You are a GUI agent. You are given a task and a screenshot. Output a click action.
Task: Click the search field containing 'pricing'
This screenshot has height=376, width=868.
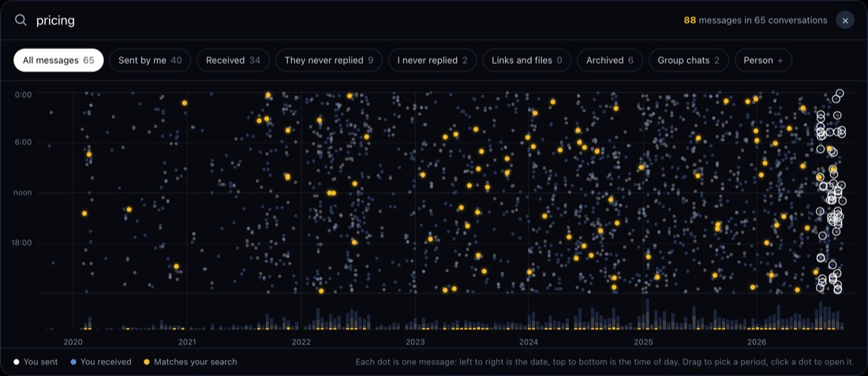coord(354,20)
